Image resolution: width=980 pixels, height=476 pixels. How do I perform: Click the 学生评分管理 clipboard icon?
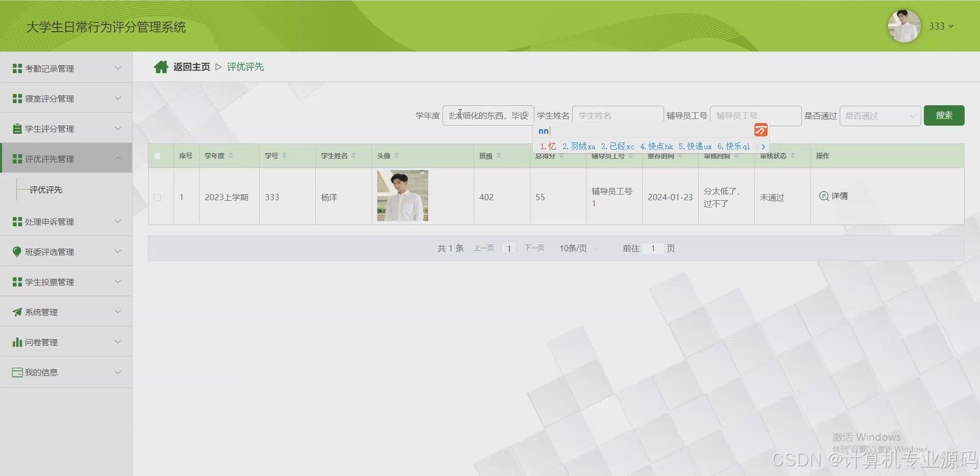point(17,129)
